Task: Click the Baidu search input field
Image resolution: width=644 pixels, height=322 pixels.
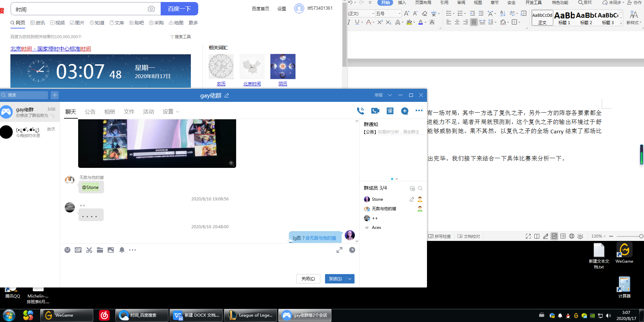Action: [80, 9]
